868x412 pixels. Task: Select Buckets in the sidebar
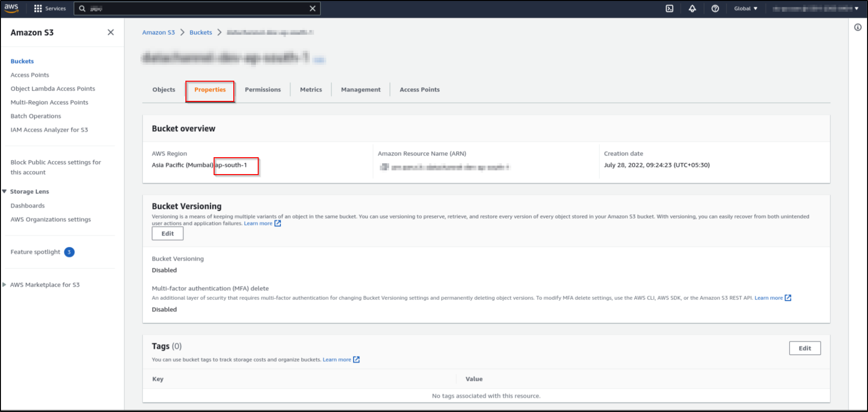[22, 61]
